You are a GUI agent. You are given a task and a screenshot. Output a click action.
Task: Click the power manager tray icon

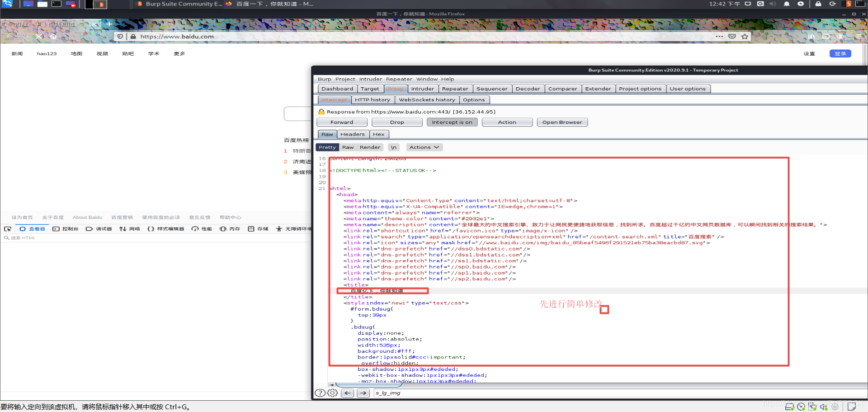pos(801,4)
